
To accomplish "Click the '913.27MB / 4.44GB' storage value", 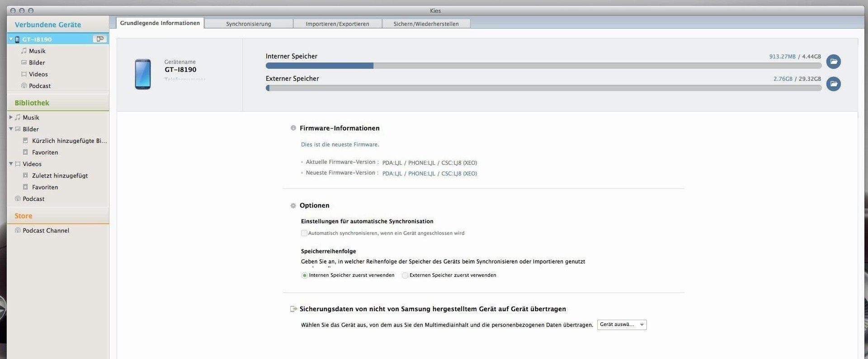I will click(x=795, y=56).
